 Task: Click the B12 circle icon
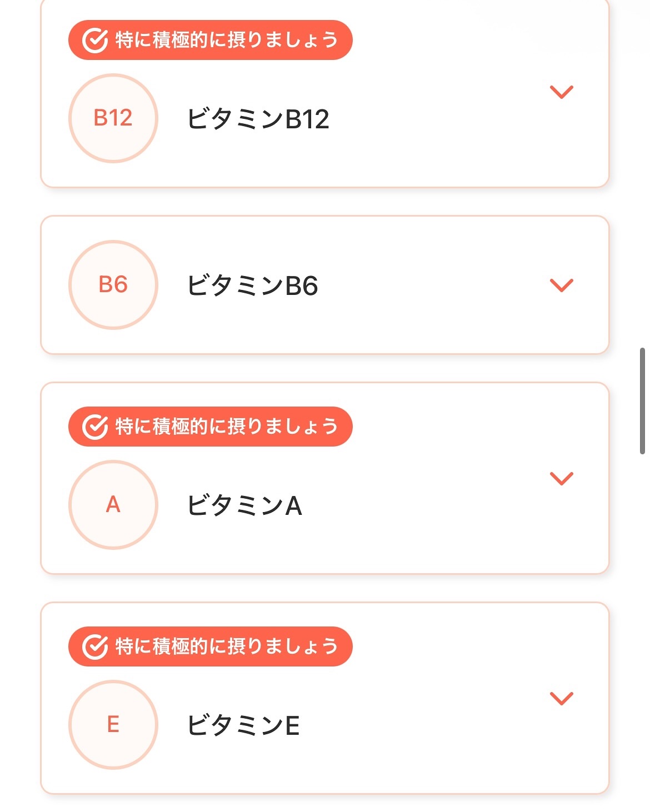113,118
